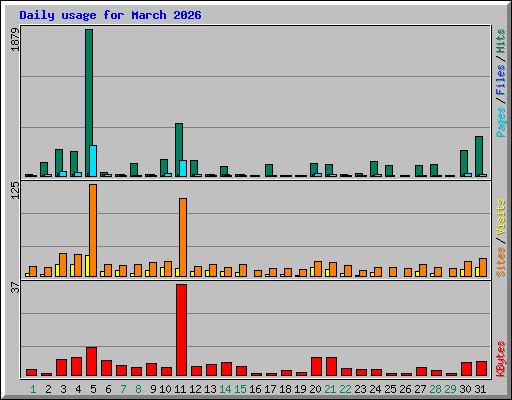This screenshot has height=400, width=512.
Task: Select the orange sites bar for day 11
Action: (x=183, y=237)
